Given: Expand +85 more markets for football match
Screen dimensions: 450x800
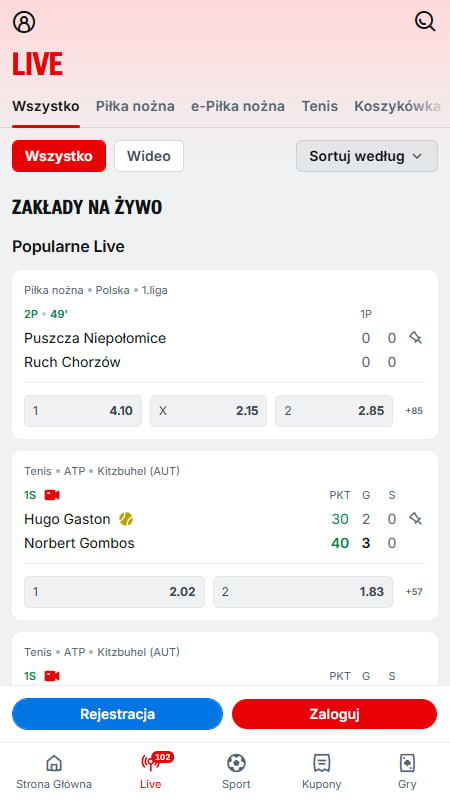Looking at the screenshot, I should pyautogui.click(x=414, y=411).
